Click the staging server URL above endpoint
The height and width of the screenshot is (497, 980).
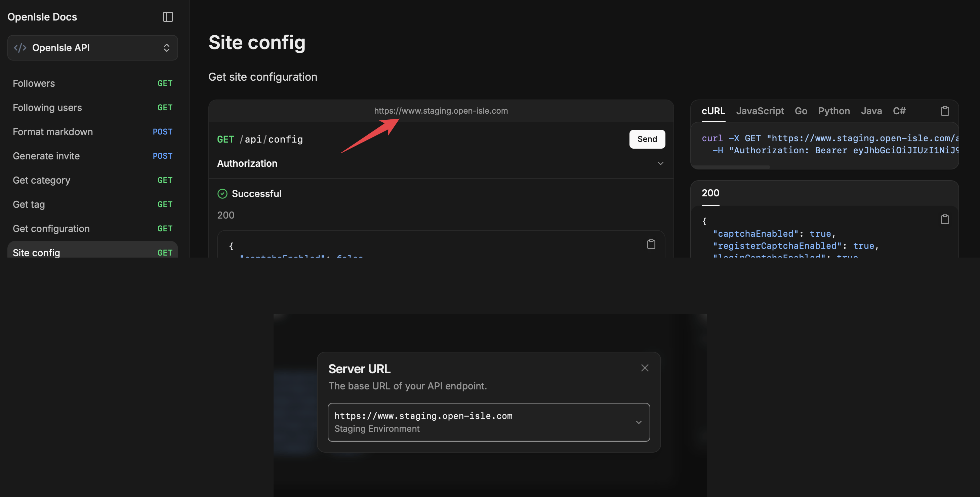point(441,111)
